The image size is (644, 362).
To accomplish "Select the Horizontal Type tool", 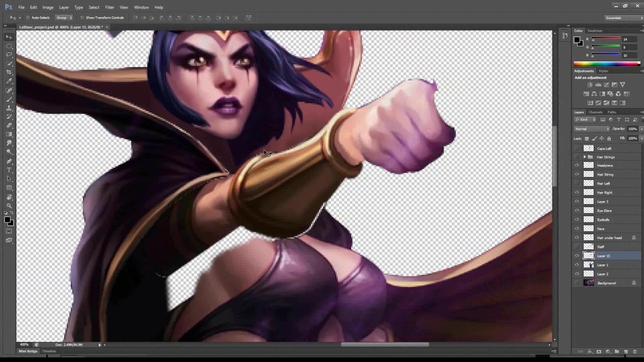I will (x=9, y=170).
